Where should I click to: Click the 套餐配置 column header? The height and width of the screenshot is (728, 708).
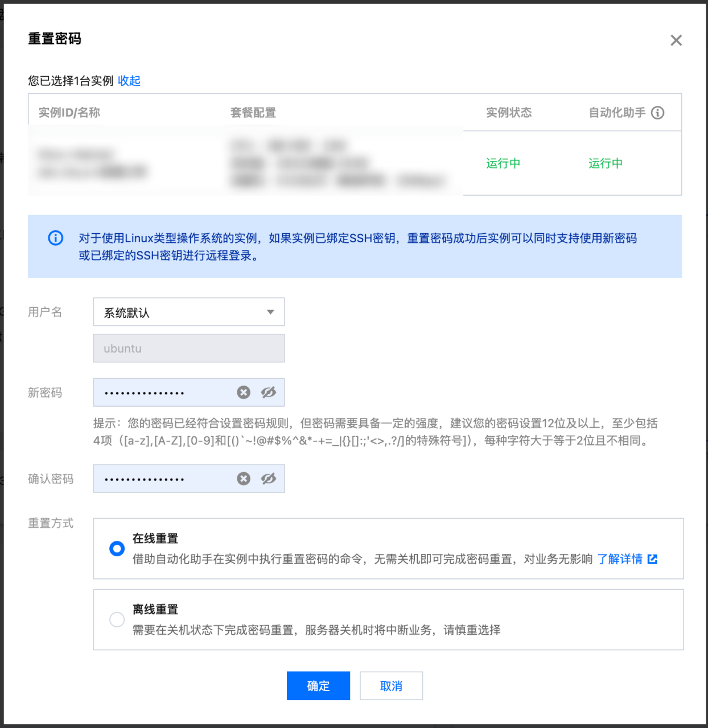point(253,113)
